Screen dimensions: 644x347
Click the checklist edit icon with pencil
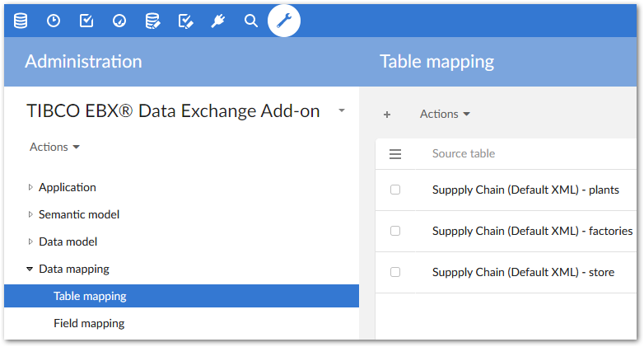coord(185,21)
